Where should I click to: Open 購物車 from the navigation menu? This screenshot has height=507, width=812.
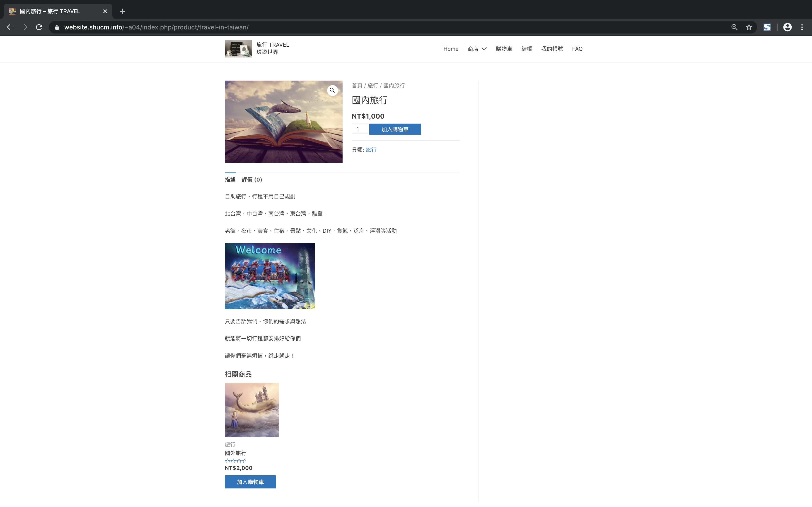click(x=504, y=49)
